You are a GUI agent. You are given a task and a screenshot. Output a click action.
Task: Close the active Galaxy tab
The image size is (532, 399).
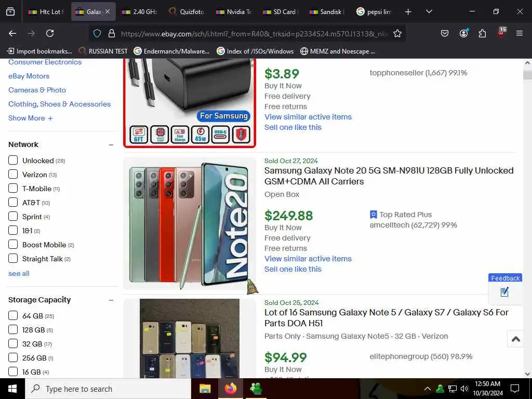pos(108,11)
